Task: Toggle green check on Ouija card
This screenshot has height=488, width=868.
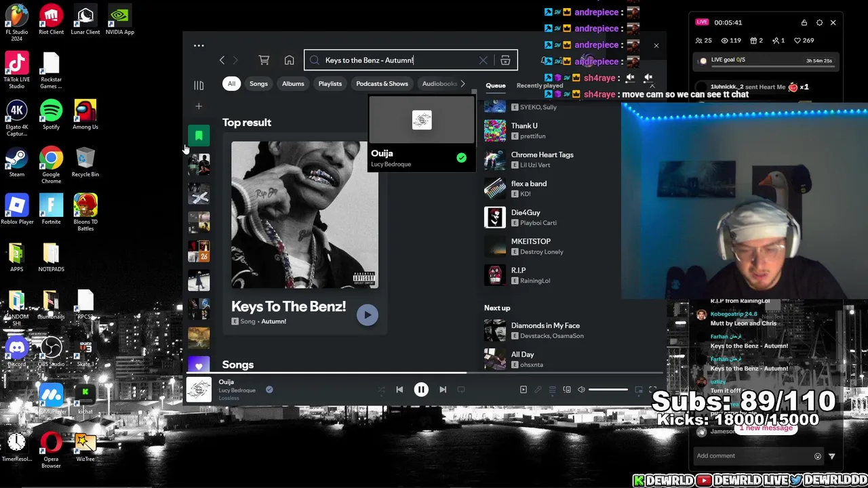Action: pyautogui.click(x=461, y=158)
